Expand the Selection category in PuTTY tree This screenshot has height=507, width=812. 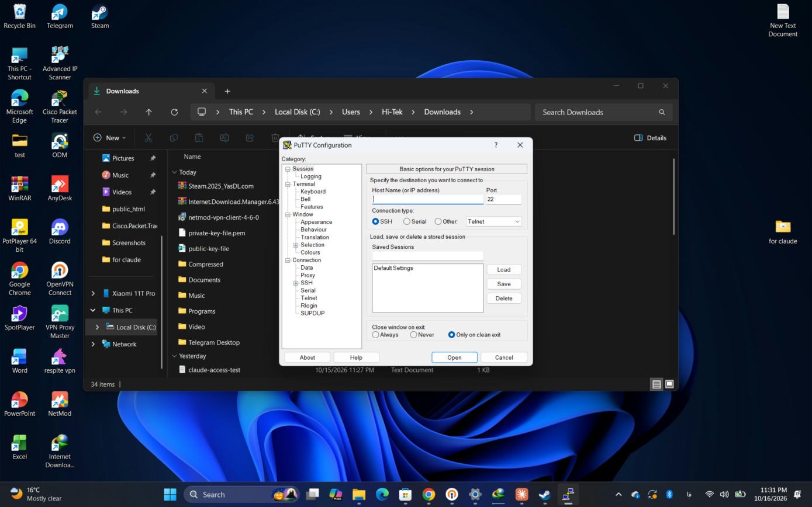[296, 245]
